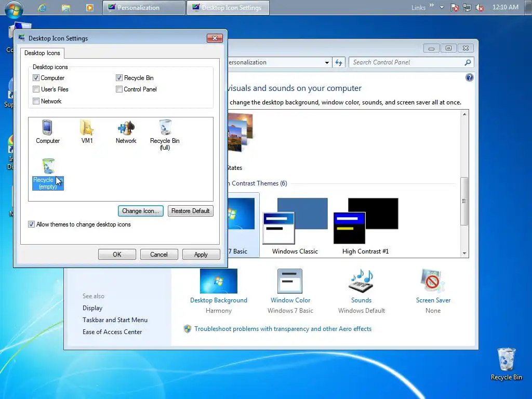Screen dimensions: 532x399
Task: Click the Search Control Panel field
Action: click(411, 62)
